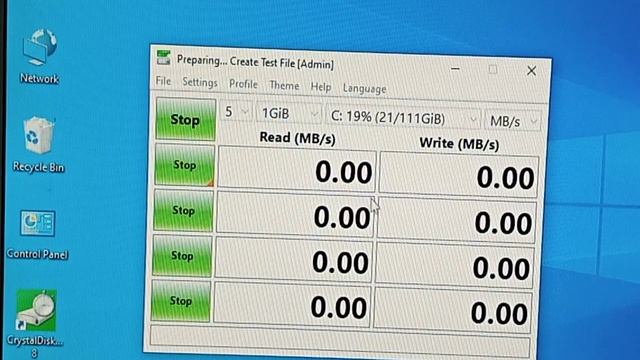
Task: Click the first-row Read result 0.00
Action: click(x=297, y=169)
